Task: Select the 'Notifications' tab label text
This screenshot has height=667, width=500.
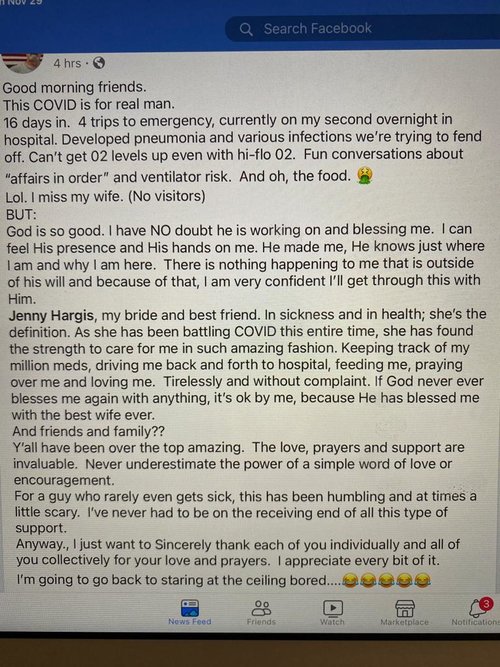Action: click(475, 622)
